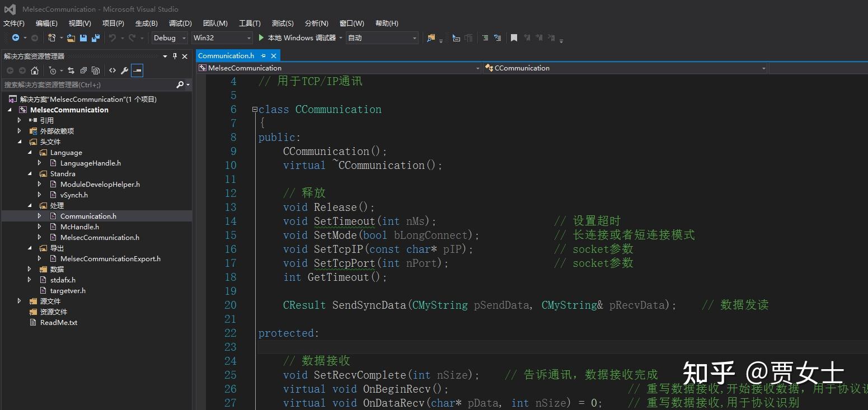Click the Save icon on the toolbar
The image size is (868, 410).
click(84, 38)
